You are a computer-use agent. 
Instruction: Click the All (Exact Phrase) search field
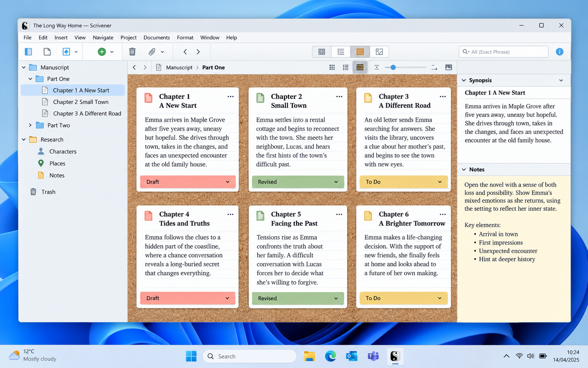tap(503, 52)
